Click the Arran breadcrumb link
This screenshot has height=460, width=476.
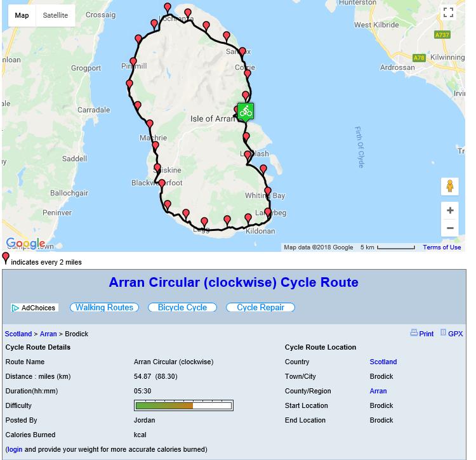tap(48, 334)
